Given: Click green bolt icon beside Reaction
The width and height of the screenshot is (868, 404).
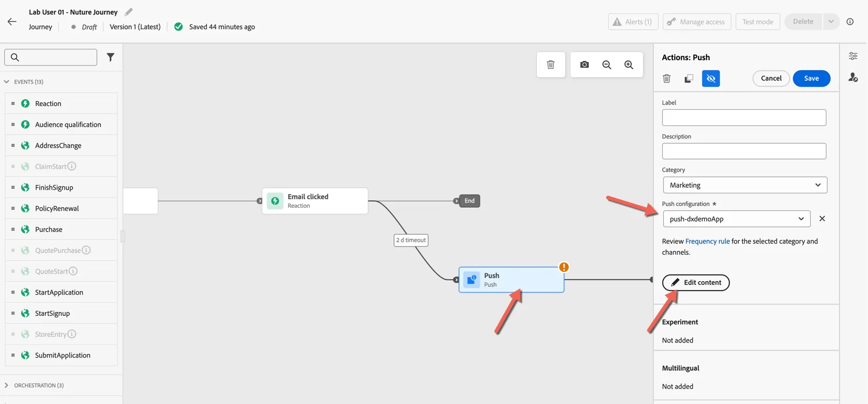Looking at the screenshot, I should 25,103.
